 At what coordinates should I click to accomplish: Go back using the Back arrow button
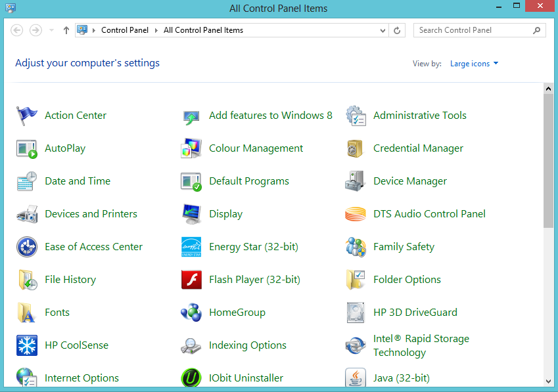pos(16,30)
